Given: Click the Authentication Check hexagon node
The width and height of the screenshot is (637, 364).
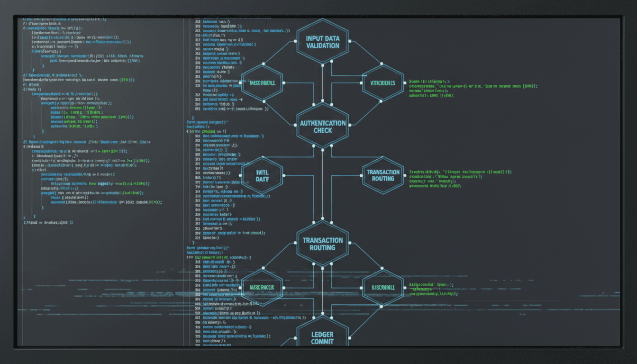Looking at the screenshot, I should (323, 127).
